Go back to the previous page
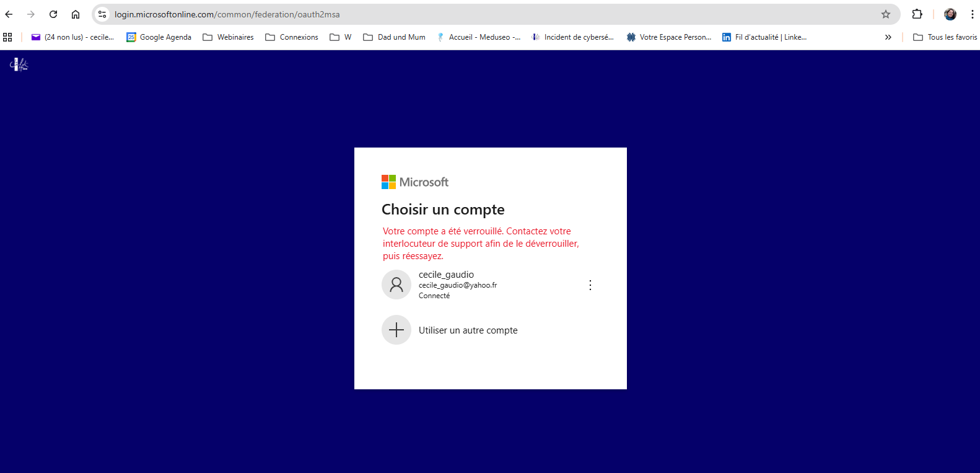Screen dimensions: 980x473 pyautogui.click(x=9, y=14)
